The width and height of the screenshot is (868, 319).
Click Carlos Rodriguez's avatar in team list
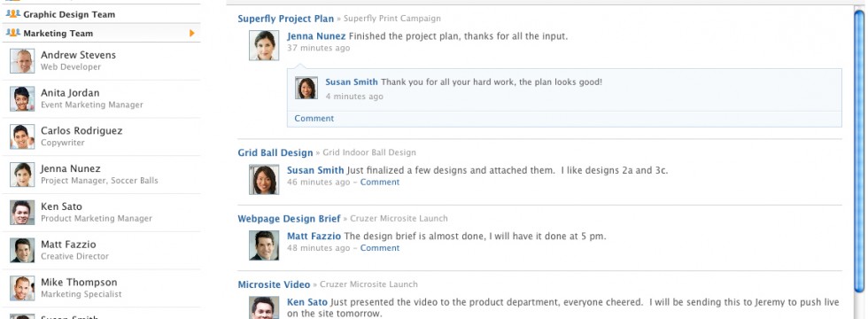[22, 136]
